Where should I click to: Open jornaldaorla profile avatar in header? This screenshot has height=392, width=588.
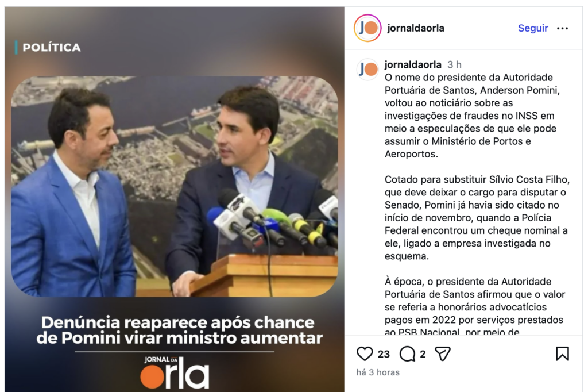pyautogui.click(x=367, y=28)
